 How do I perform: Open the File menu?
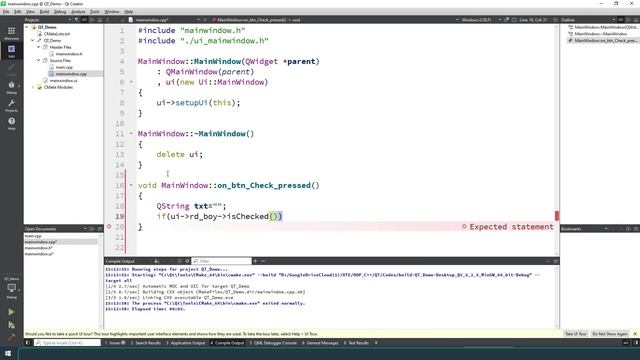tap(6, 12)
